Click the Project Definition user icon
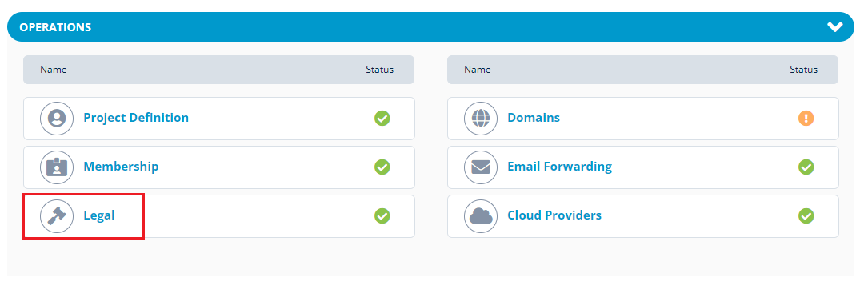The height and width of the screenshot is (290, 868). pyautogui.click(x=57, y=118)
